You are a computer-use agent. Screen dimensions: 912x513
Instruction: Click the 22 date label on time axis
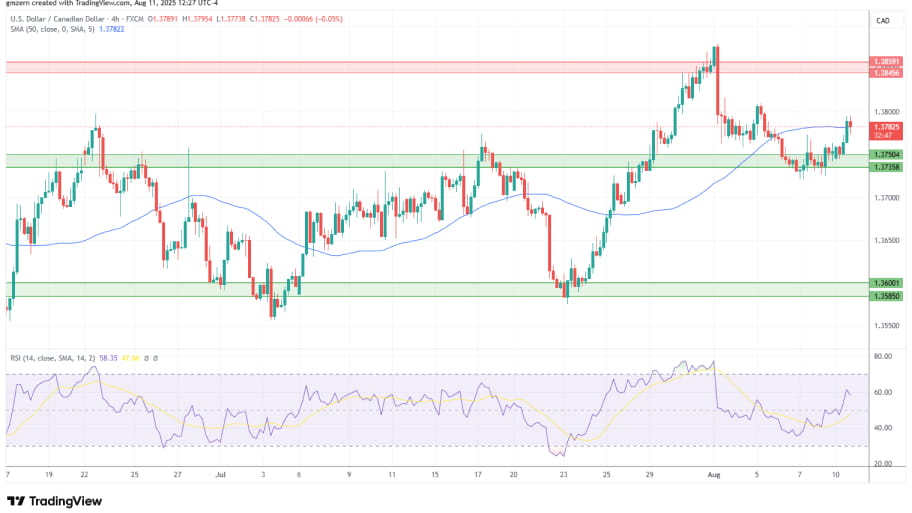click(84, 475)
